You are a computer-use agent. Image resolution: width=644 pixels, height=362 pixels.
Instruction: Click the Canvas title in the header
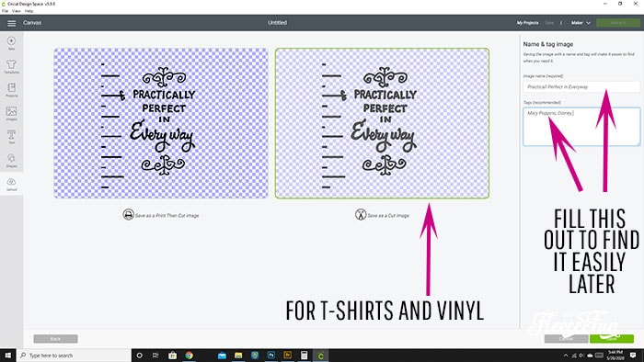click(32, 23)
